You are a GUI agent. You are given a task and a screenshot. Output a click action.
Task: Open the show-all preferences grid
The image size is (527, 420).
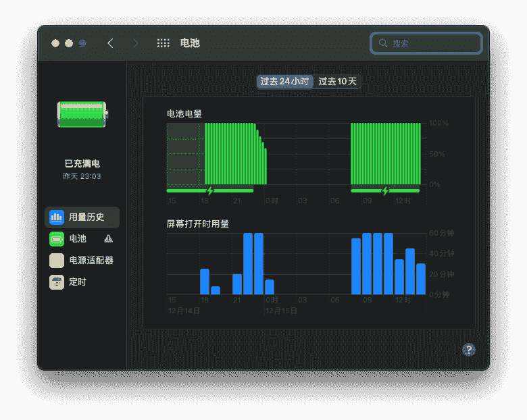(164, 43)
